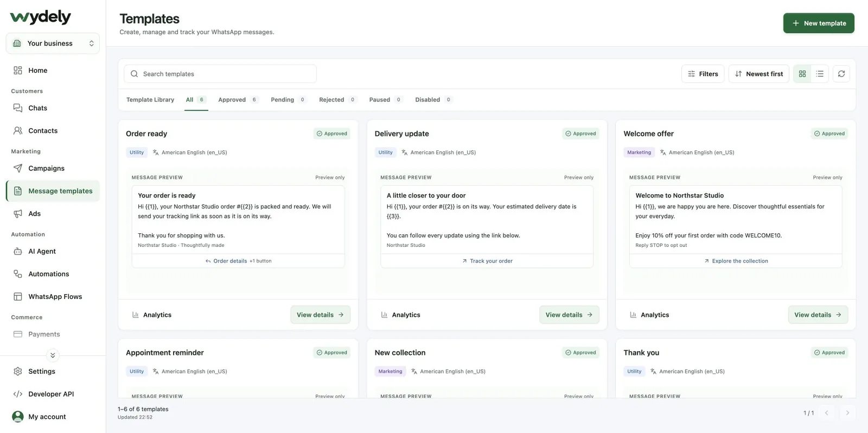The height and width of the screenshot is (433, 868).
Task: Expand the sidebar with chevron down button
Action: tap(53, 355)
